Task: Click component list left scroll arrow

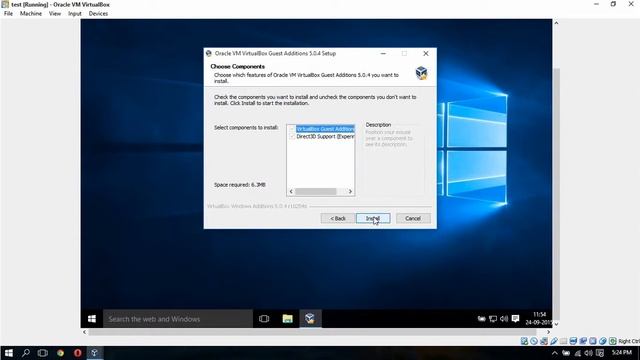Action: point(291,191)
